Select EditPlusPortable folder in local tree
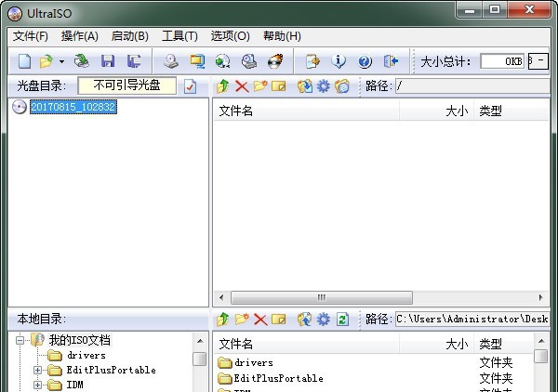Viewport: 558px width, 392px height. pos(112,370)
